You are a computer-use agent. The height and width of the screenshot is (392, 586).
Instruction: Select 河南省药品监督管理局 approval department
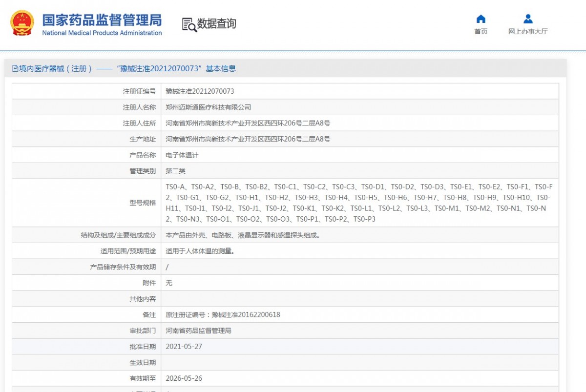point(199,330)
